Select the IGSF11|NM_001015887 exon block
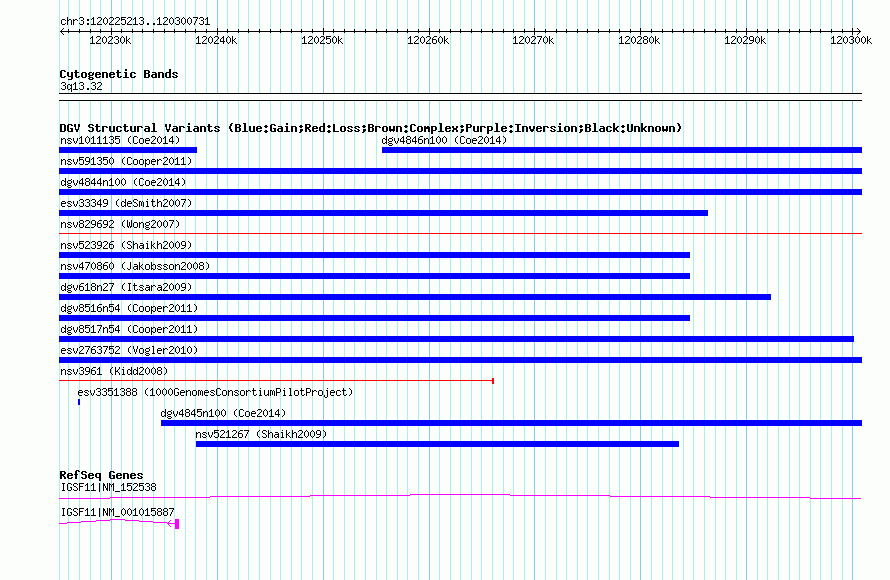 coord(177,524)
